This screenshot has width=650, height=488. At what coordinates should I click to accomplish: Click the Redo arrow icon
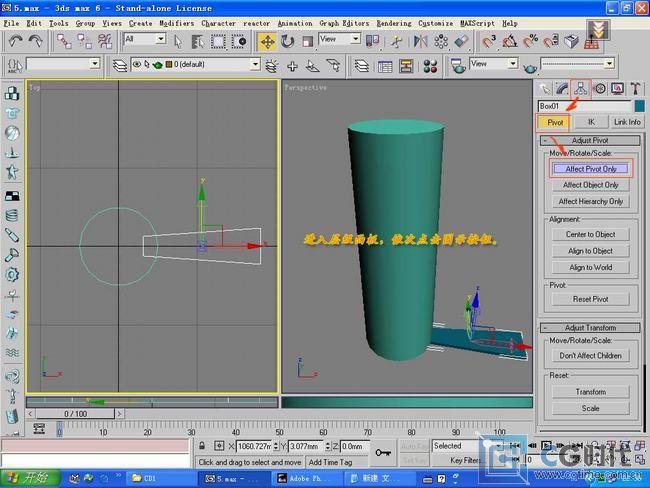[x=35, y=41]
